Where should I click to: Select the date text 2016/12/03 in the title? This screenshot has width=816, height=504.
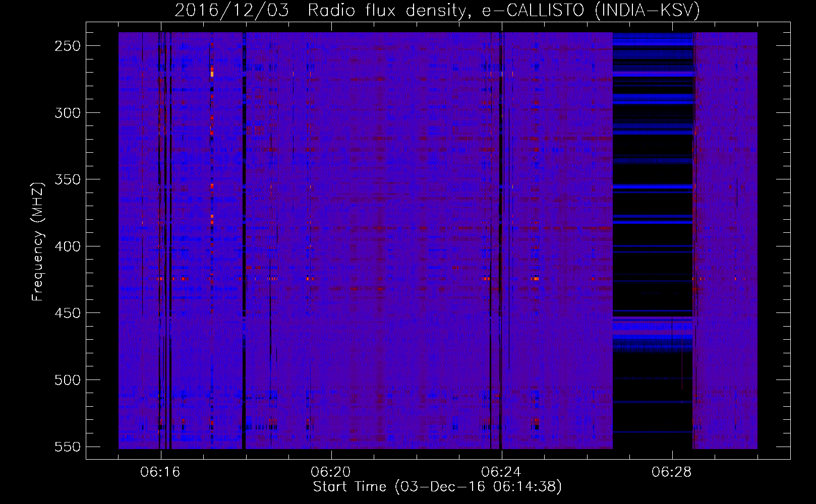pos(232,10)
